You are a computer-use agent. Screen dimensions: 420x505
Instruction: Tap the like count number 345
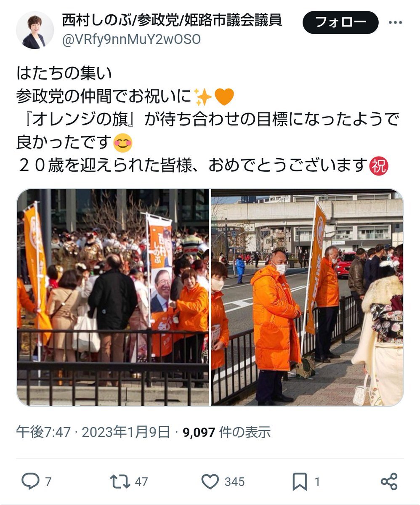234,482
